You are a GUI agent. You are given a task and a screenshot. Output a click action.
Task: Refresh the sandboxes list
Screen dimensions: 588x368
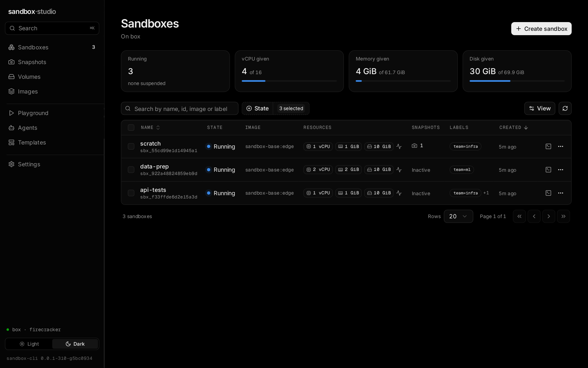[x=565, y=108]
